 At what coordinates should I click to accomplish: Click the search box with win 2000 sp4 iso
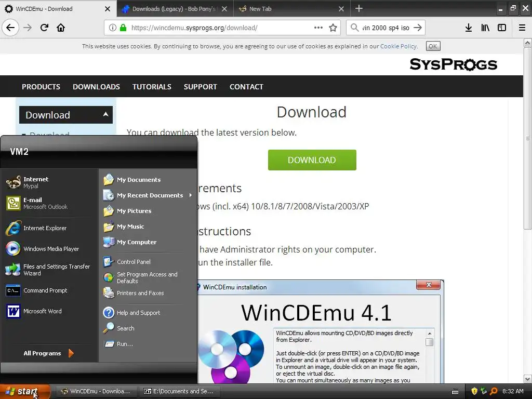pos(385,28)
